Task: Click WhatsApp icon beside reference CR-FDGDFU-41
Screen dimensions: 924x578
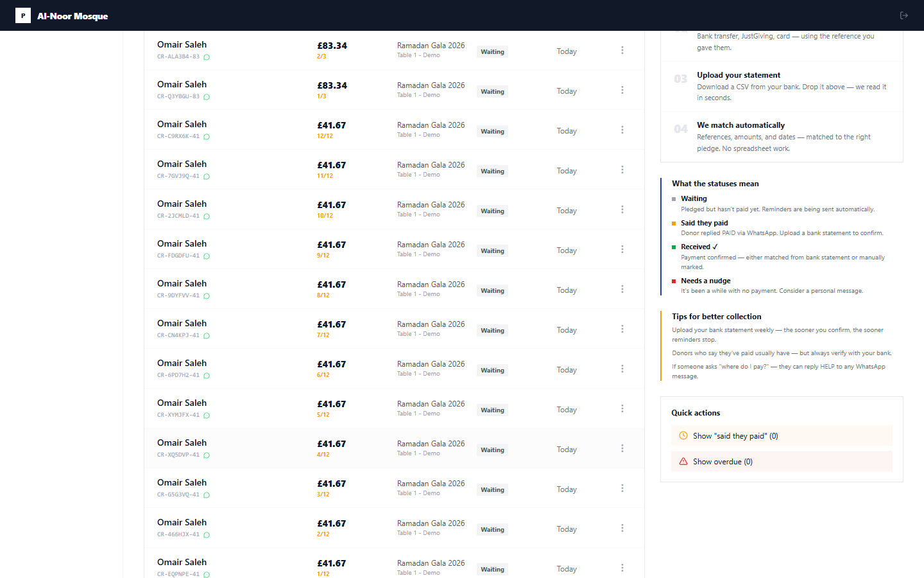Action: (207, 256)
